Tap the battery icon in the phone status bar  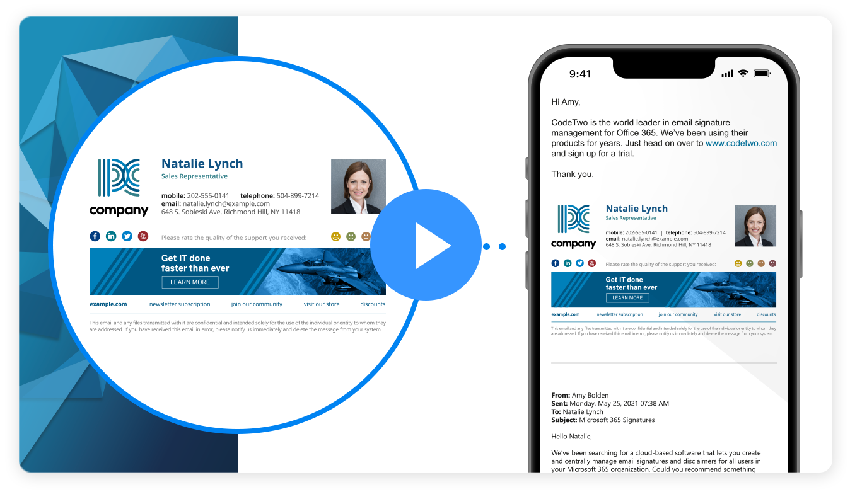[x=762, y=73]
